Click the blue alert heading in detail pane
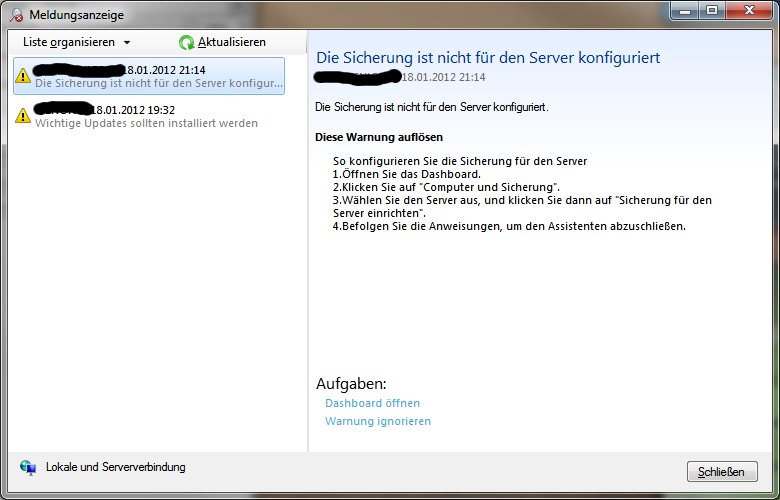The image size is (780, 500). [x=488, y=58]
